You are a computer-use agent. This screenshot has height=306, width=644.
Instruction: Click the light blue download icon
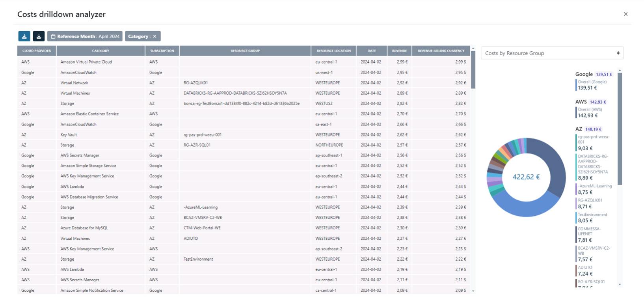(x=24, y=36)
